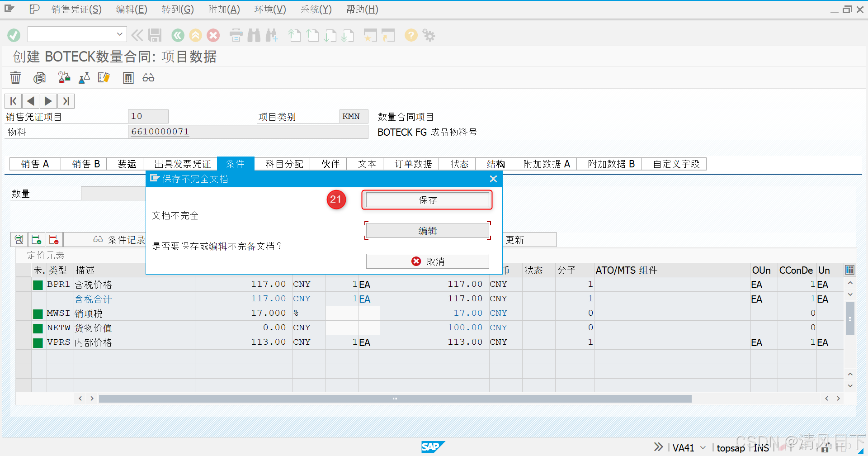Screen dimensions: 868x456
Task: Click the display glasses icon below the title
Action: coord(148,77)
